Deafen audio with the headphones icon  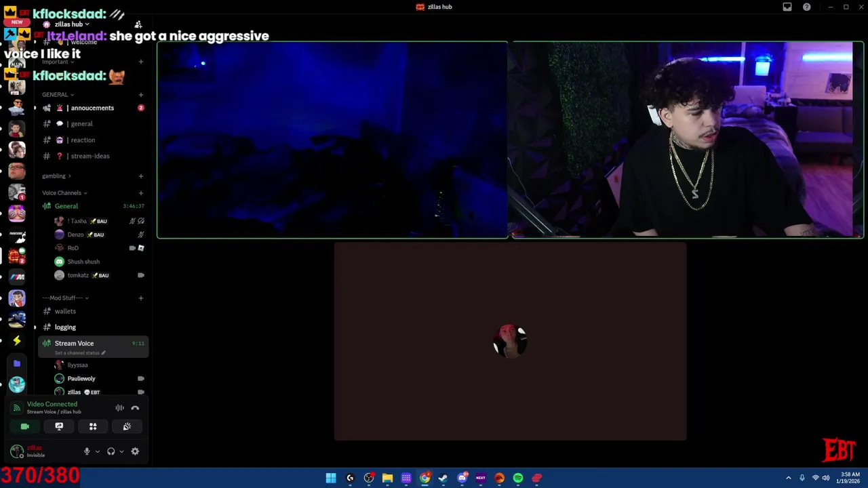click(111, 451)
